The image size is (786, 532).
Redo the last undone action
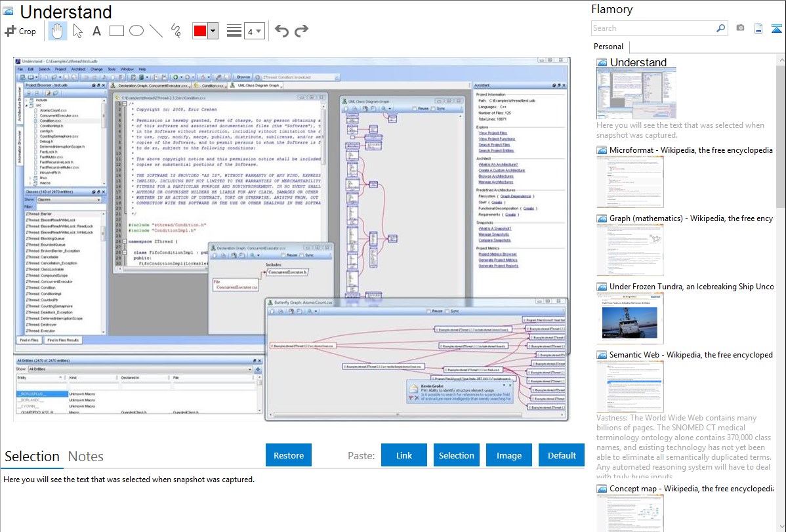301,31
